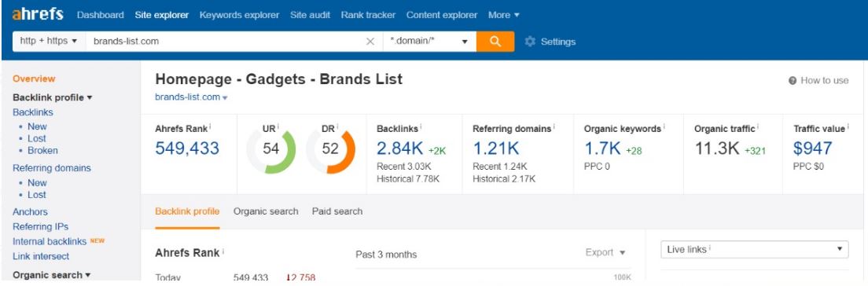Click Overview in the sidebar
This screenshot has width=868, height=286.
click(x=34, y=79)
